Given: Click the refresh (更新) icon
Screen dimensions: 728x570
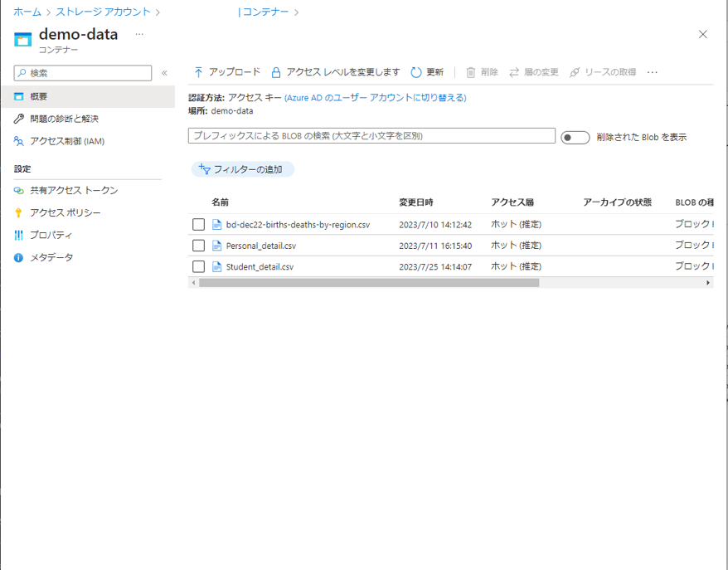Looking at the screenshot, I should point(416,72).
